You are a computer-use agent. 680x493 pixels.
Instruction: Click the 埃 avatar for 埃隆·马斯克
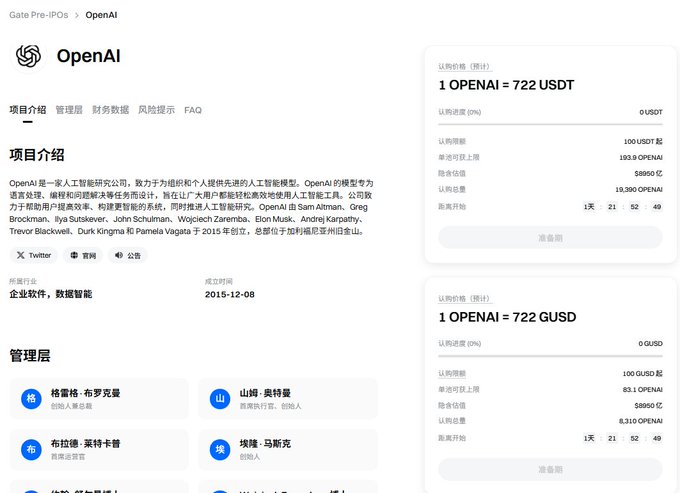tap(220, 449)
